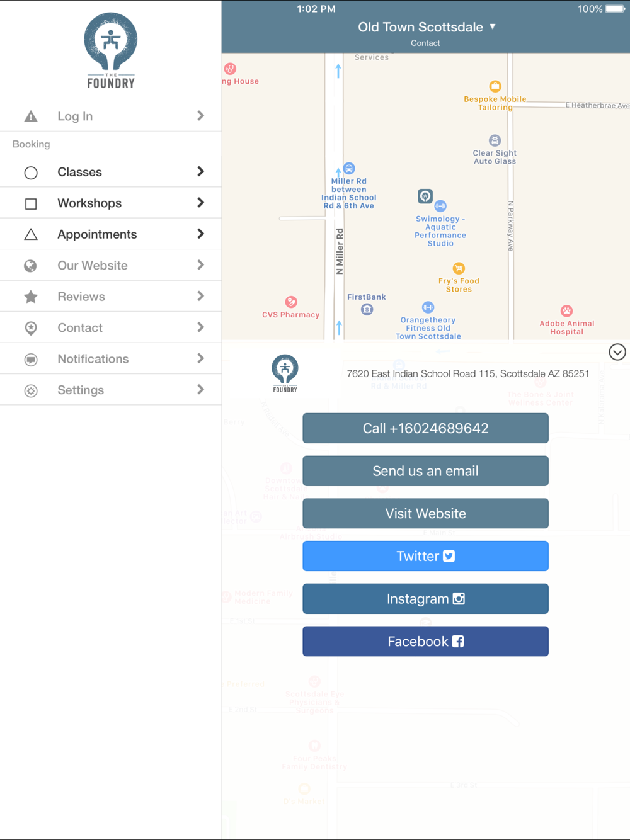Tap the battery indicator in status bar

[616, 9]
